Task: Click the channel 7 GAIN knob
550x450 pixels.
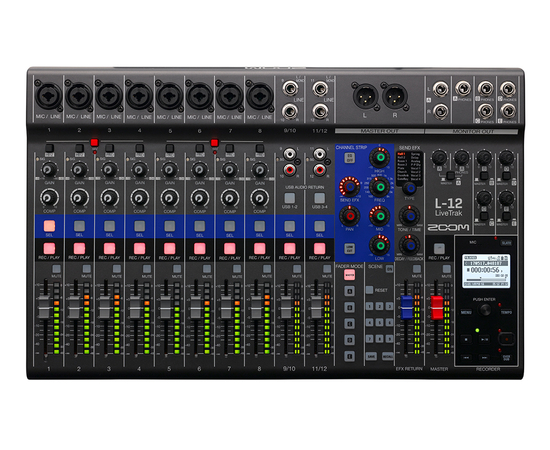Action: (x=230, y=170)
